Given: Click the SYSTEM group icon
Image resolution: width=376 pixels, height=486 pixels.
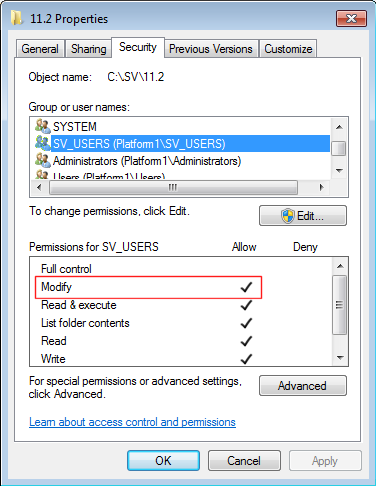Looking at the screenshot, I should click(x=43, y=126).
